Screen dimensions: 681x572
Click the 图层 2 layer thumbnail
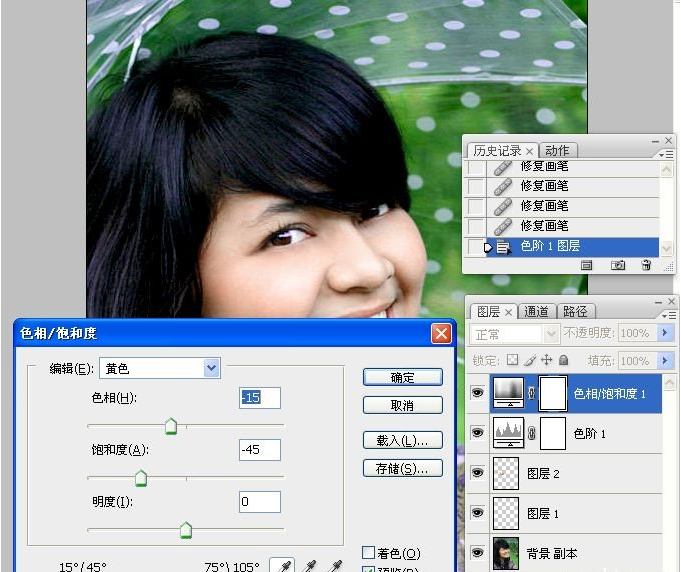pyautogui.click(x=506, y=473)
